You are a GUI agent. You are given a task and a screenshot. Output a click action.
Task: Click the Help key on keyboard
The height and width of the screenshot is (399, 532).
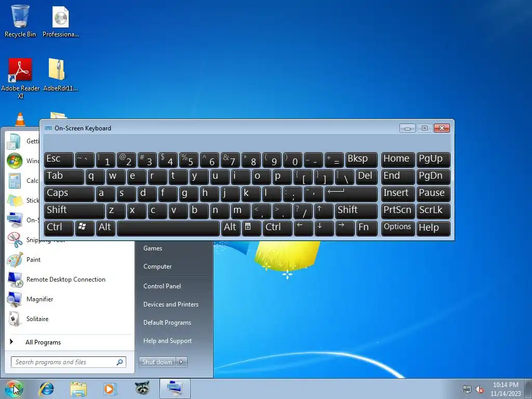[433, 228]
